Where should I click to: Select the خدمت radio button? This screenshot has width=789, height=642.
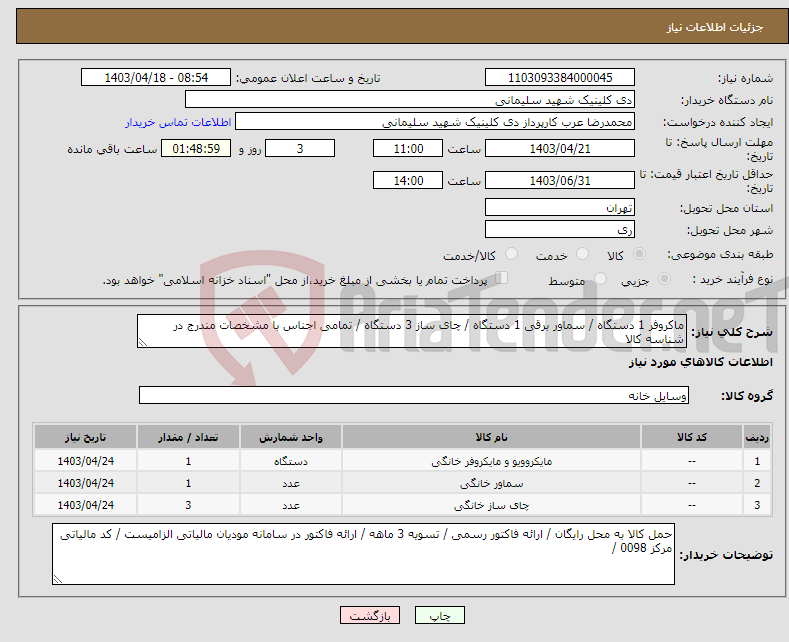(582, 254)
